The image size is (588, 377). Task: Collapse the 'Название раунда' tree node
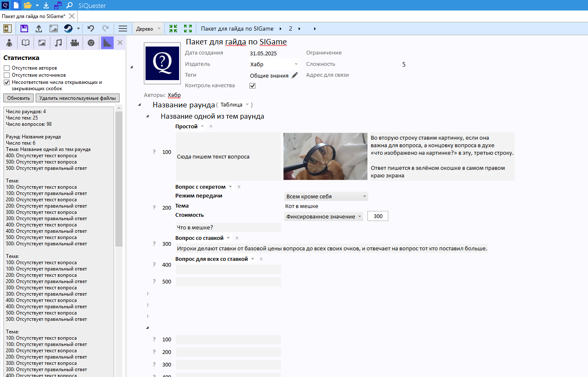pos(140,105)
